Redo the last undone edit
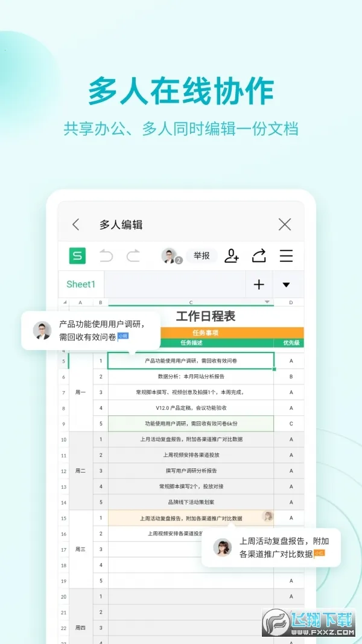 tap(133, 256)
